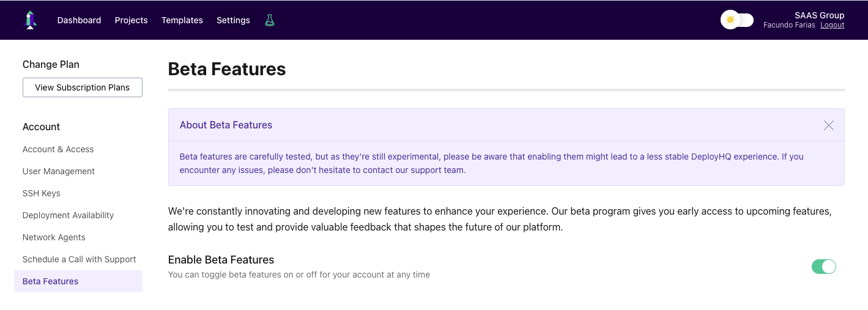Image resolution: width=868 pixels, height=310 pixels.
Task: Select Settings in the top bar
Action: [233, 20]
